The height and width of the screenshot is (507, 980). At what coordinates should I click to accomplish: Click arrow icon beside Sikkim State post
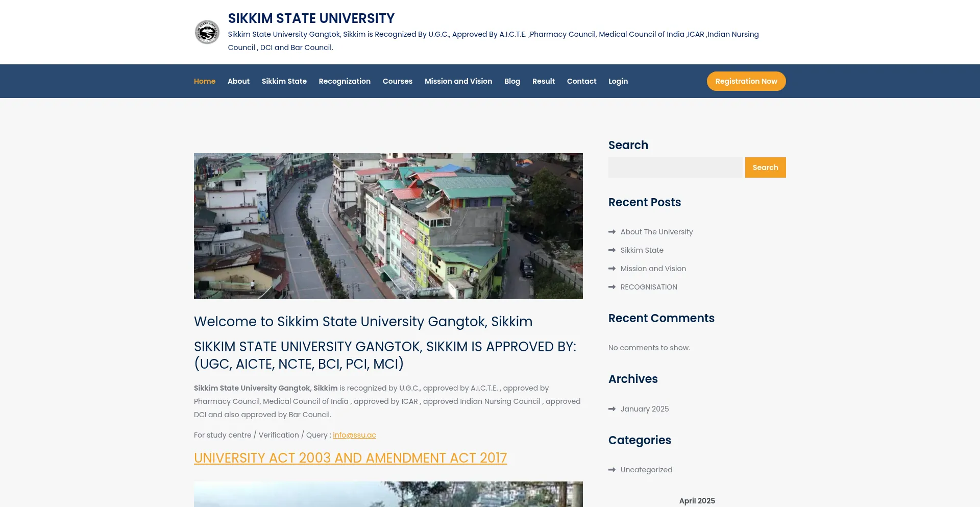612,250
